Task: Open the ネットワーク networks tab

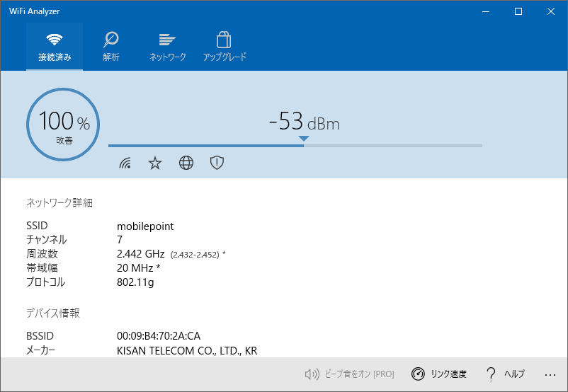Action: [x=167, y=46]
